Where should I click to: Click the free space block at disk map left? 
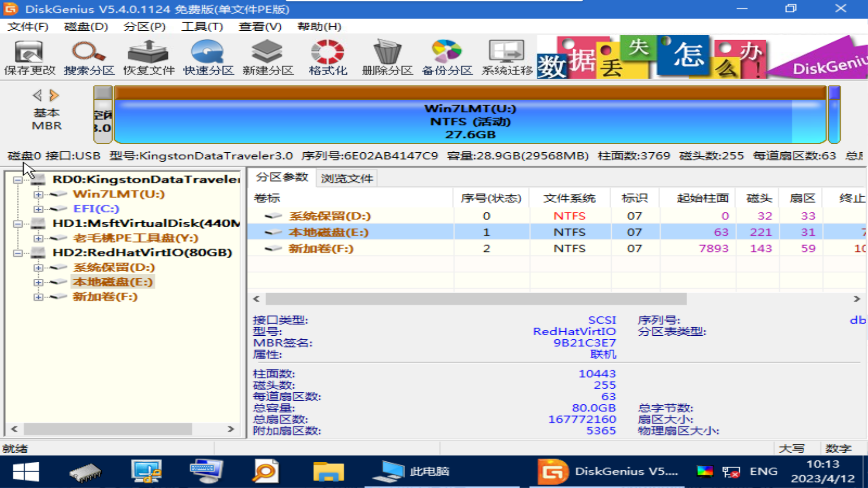[x=103, y=115]
